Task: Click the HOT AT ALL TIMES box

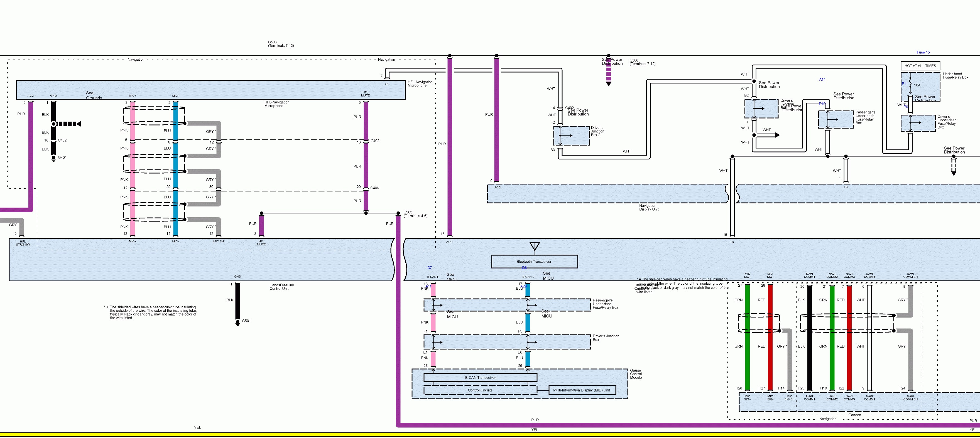Action: coord(920,66)
